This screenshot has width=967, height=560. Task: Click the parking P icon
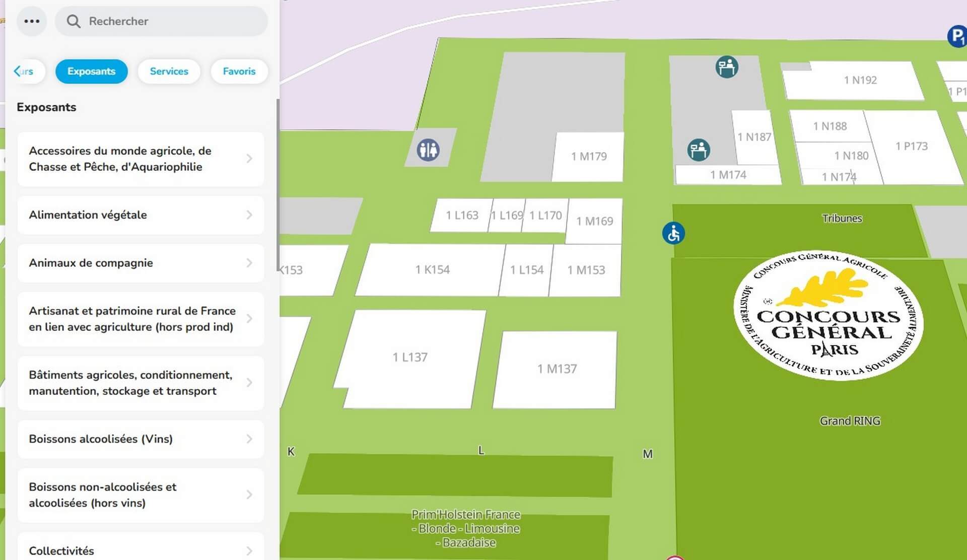pyautogui.click(x=956, y=36)
